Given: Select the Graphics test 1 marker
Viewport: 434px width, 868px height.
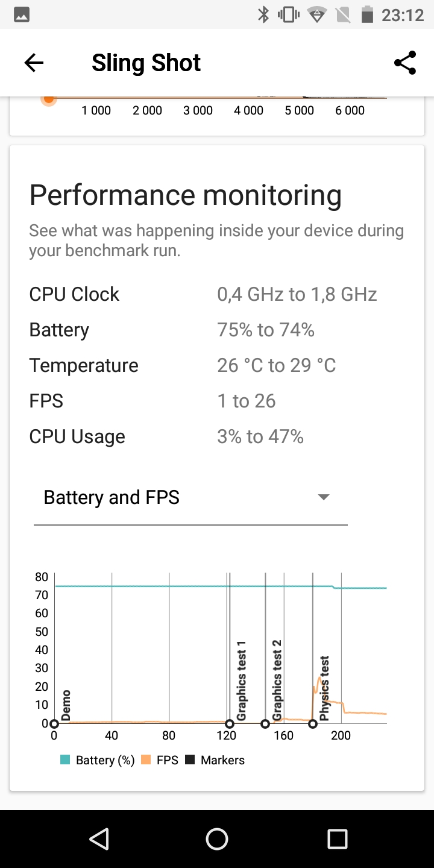Looking at the screenshot, I should click(230, 724).
